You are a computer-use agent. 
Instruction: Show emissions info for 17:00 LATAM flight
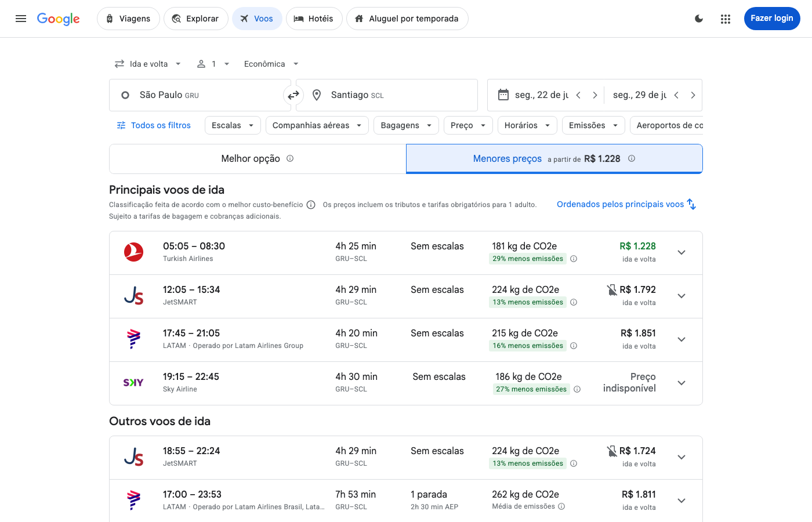click(561, 506)
